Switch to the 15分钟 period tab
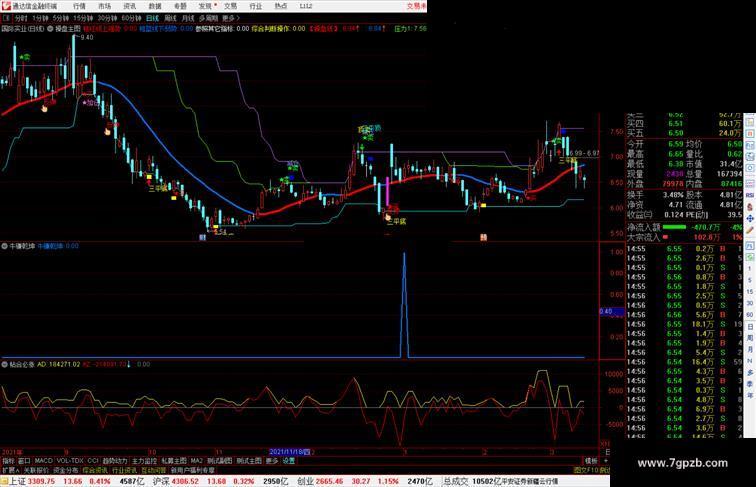 (x=83, y=18)
